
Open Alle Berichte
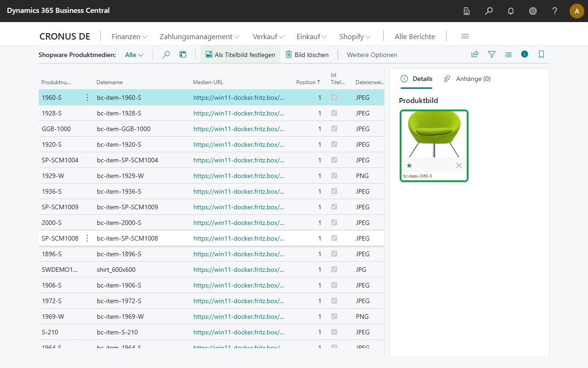pos(415,36)
